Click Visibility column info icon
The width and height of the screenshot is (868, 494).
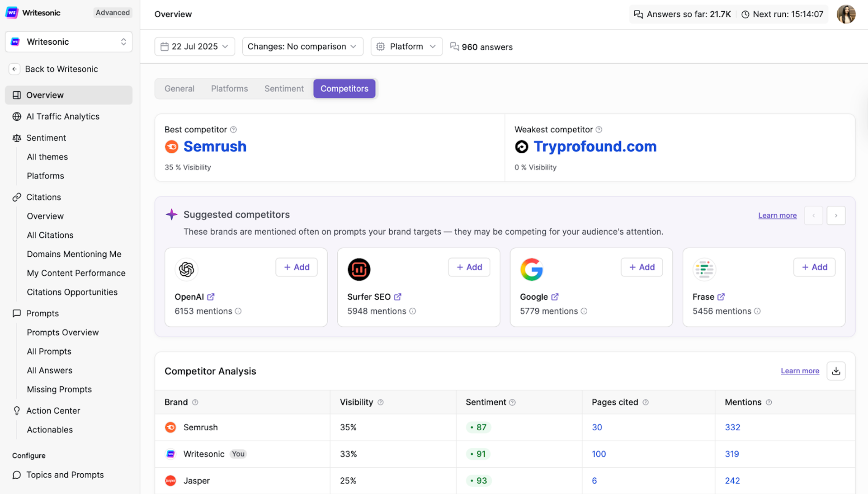381,402
